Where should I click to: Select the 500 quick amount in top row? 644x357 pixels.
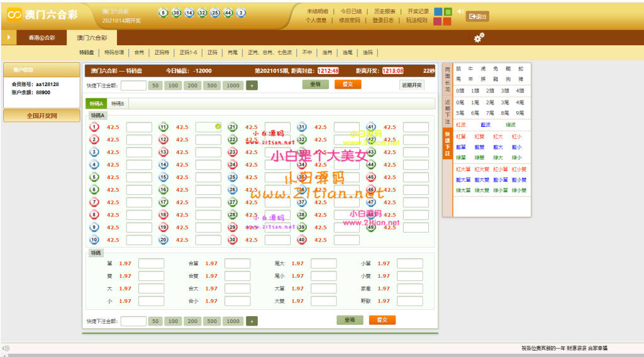pos(212,85)
